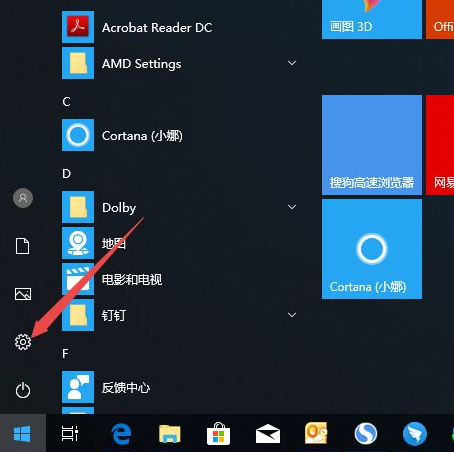Open the orange Office tile
The width and height of the screenshot is (454, 452).
click(440, 19)
